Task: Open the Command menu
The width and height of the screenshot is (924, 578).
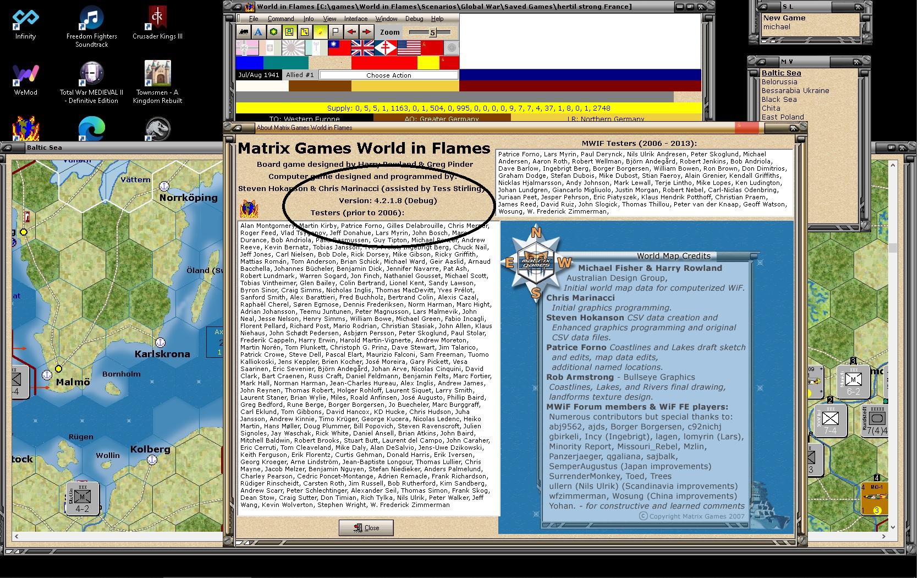Action: tap(281, 19)
